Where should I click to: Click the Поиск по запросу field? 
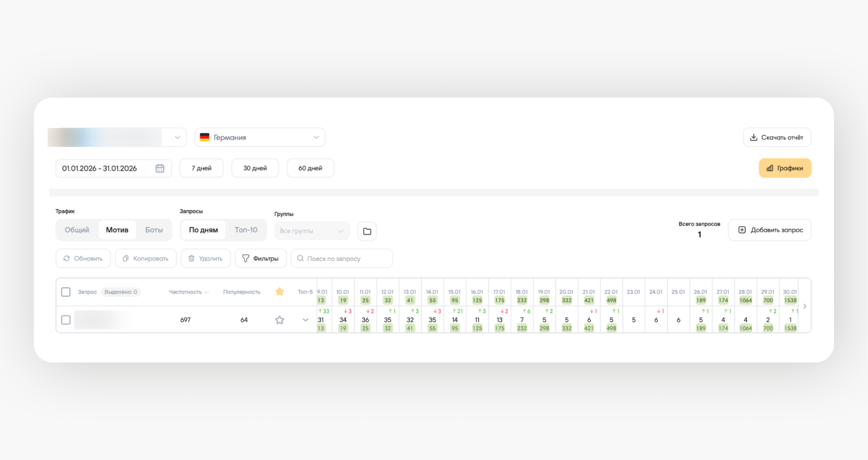coord(342,259)
